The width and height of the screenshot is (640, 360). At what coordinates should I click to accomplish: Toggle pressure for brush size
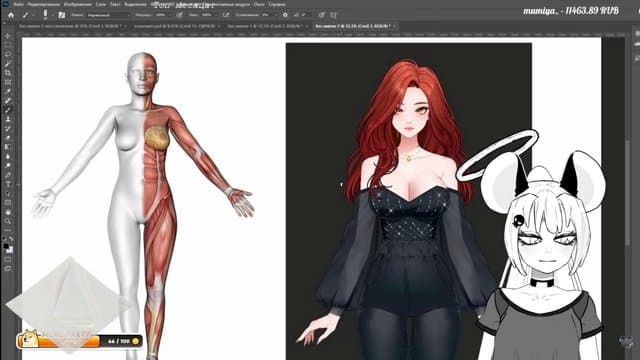322,15
